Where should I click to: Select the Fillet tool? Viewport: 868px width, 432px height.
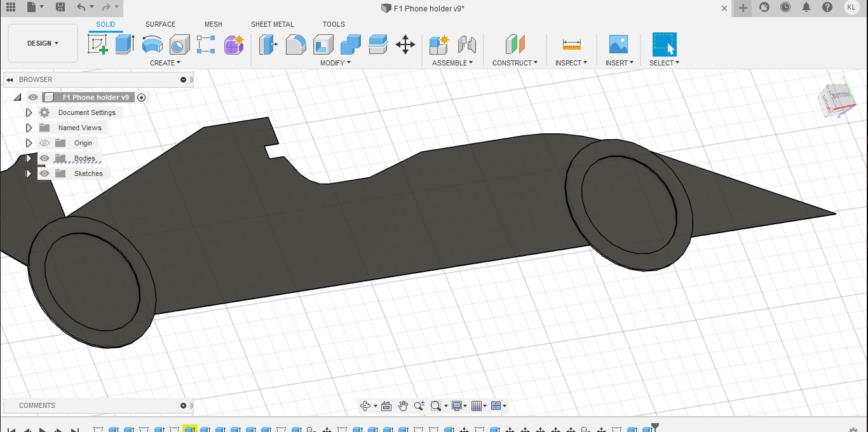click(x=295, y=44)
